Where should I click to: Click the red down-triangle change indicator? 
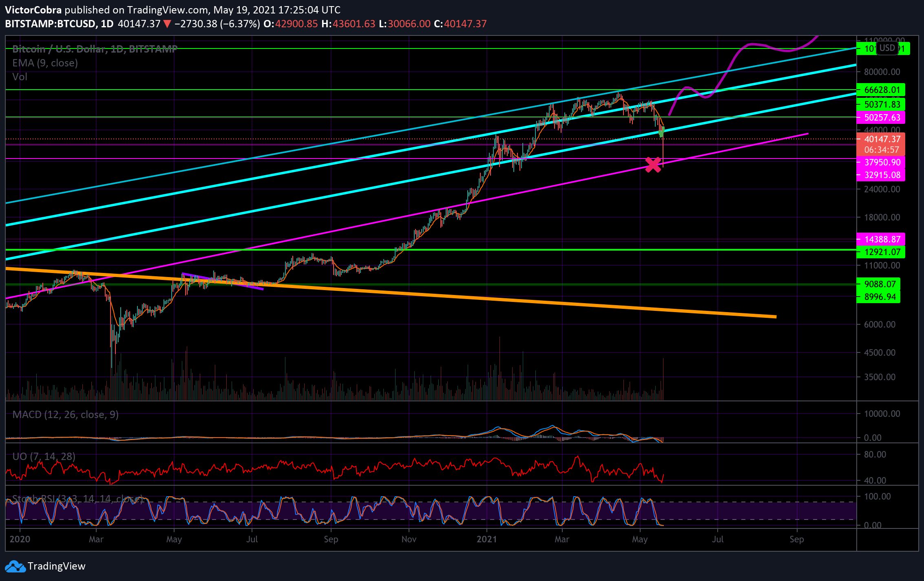pos(167,24)
